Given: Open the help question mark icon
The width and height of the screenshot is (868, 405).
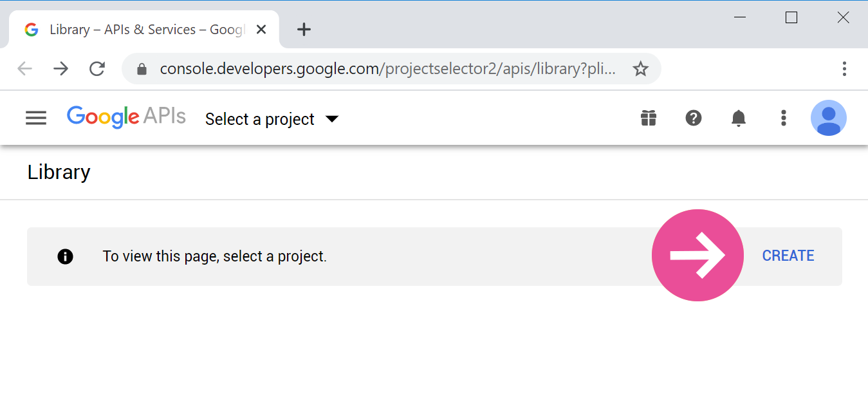Looking at the screenshot, I should 694,118.
